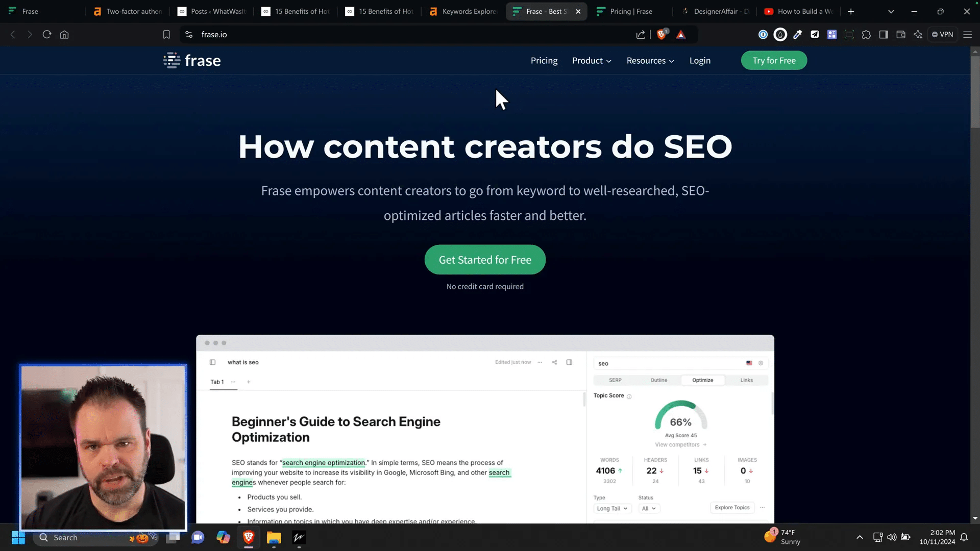Open notifications bell in system tray
Image resolution: width=980 pixels, height=551 pixels.
964,537
